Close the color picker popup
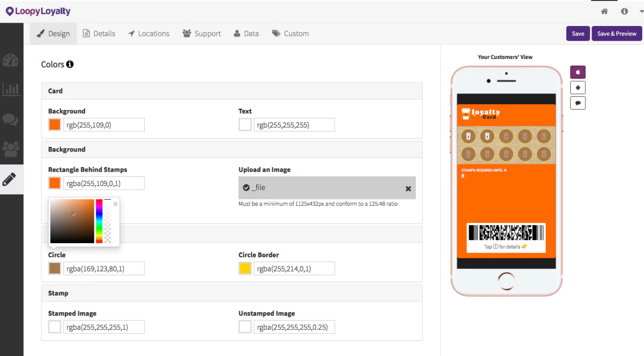The width and height of the screenshot is (644, 356). coord(115,204)
